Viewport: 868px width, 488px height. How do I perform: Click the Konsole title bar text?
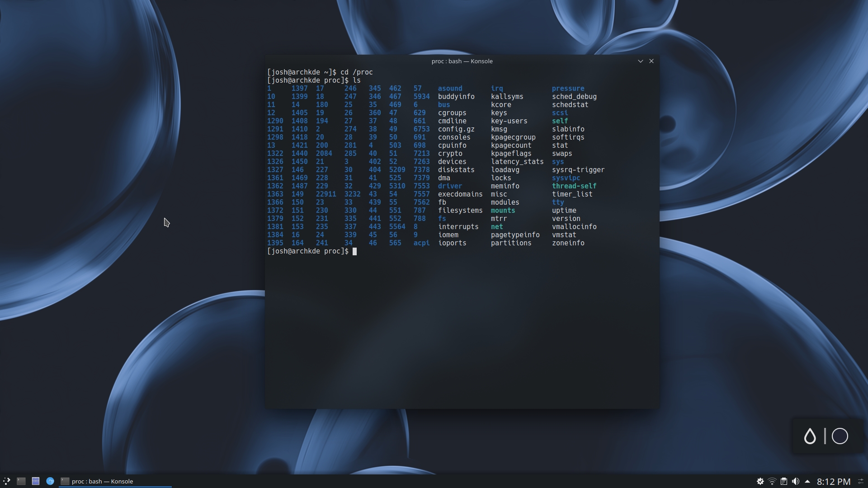pos(462,61)
